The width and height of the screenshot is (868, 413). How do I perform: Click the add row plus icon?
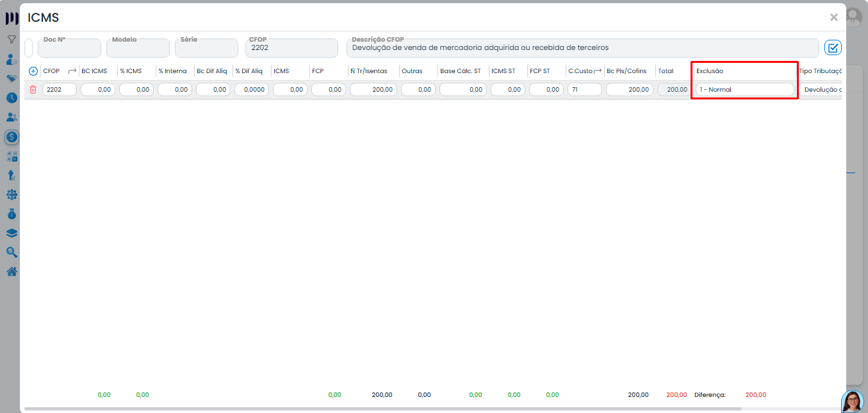(x=33, y=71)
